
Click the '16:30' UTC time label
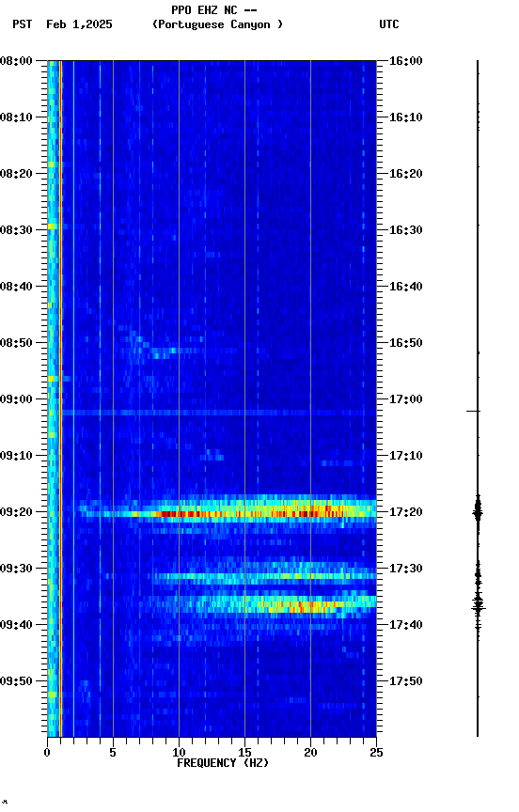406,230
